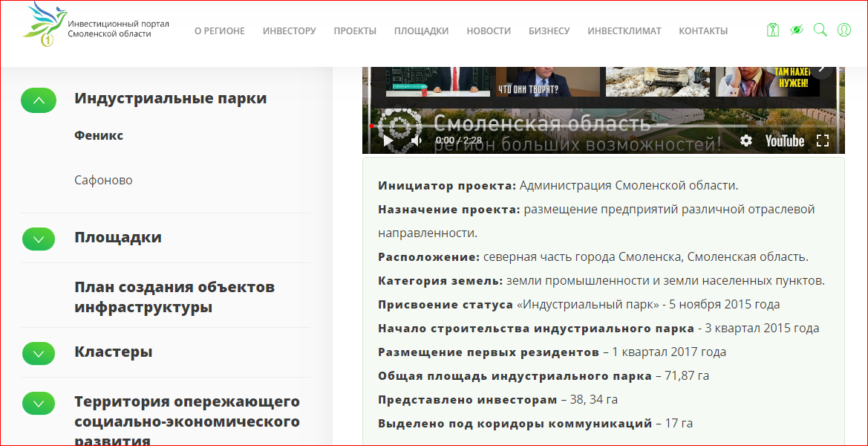Switch the video to fullscreen

click(823, 140)
